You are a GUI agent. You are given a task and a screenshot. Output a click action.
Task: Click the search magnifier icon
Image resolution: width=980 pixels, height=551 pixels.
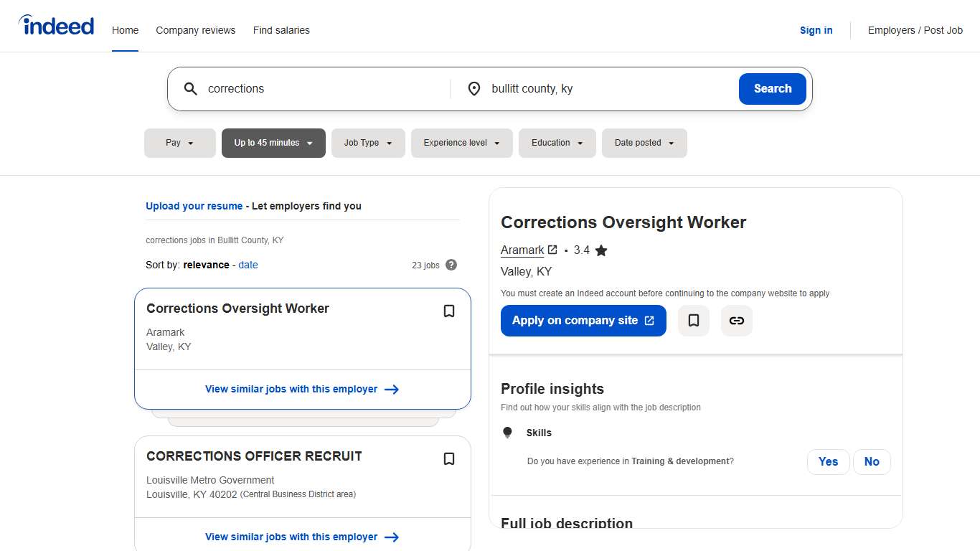190,88
